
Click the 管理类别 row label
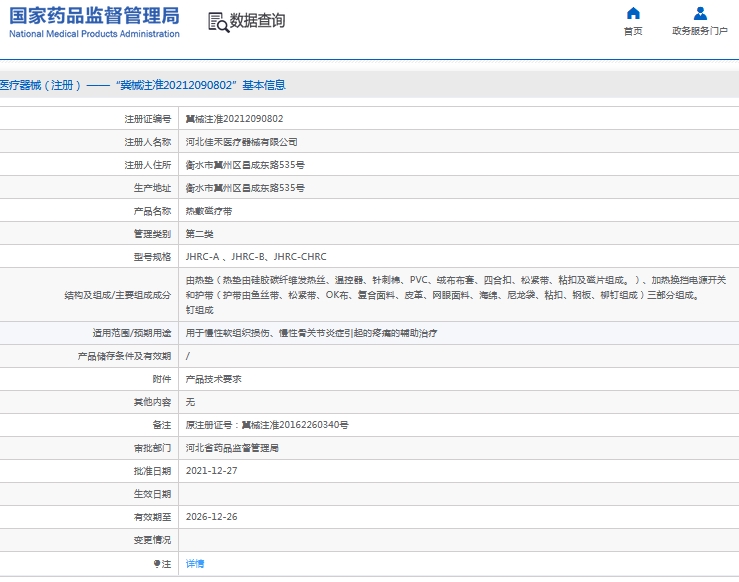tap(152, 234)
